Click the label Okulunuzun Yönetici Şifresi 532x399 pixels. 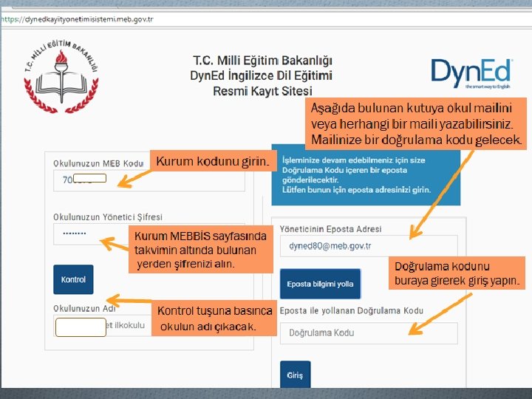[x=108, y=216]
